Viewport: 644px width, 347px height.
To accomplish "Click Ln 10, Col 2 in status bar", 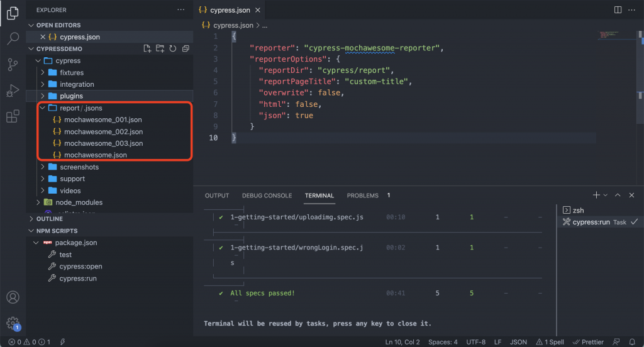I will point(402,342).
